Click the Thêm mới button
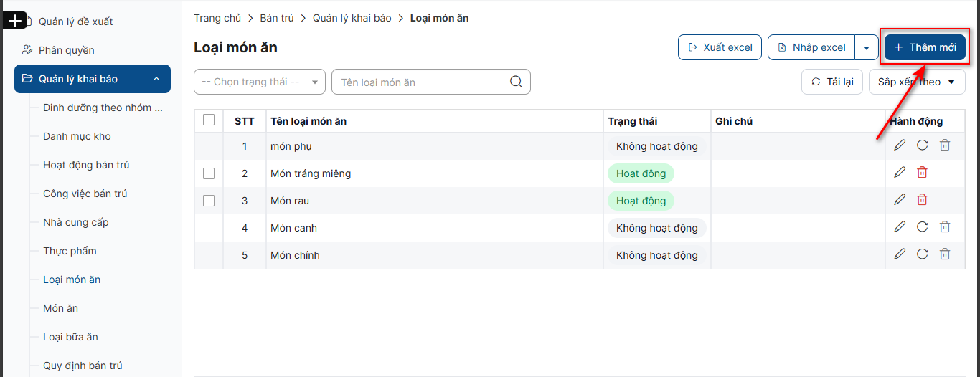 point(925,47)
